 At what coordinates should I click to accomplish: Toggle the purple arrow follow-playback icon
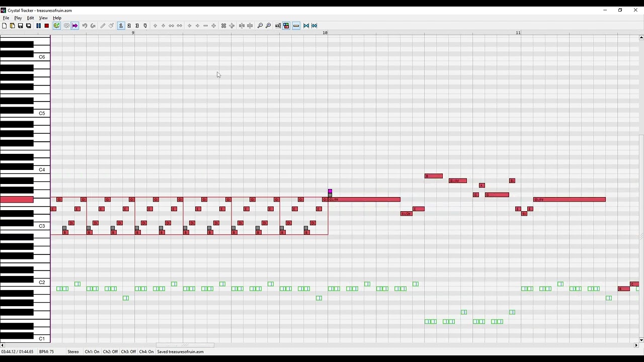(x=75, y=26)
